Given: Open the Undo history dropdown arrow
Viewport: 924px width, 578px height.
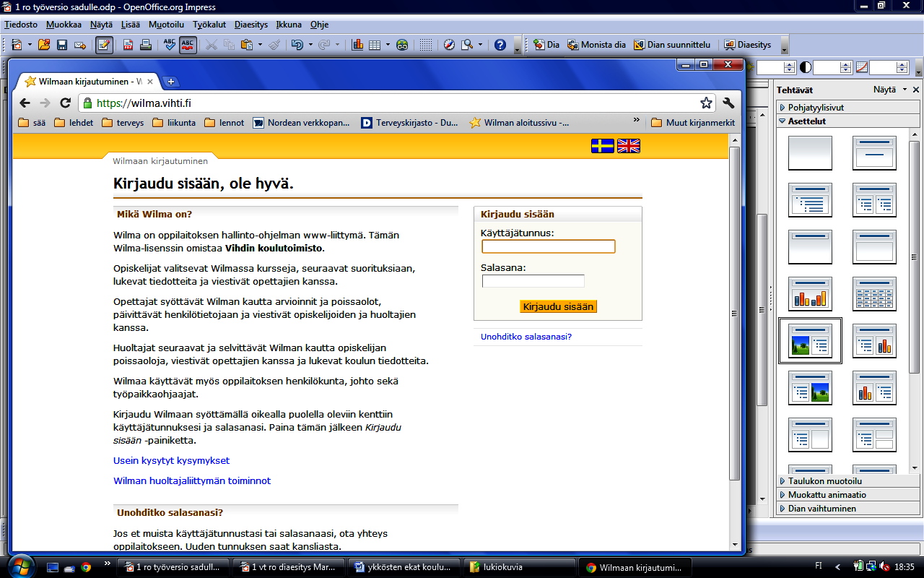Looking at the screenshot, I should click(x=310, y=45).
